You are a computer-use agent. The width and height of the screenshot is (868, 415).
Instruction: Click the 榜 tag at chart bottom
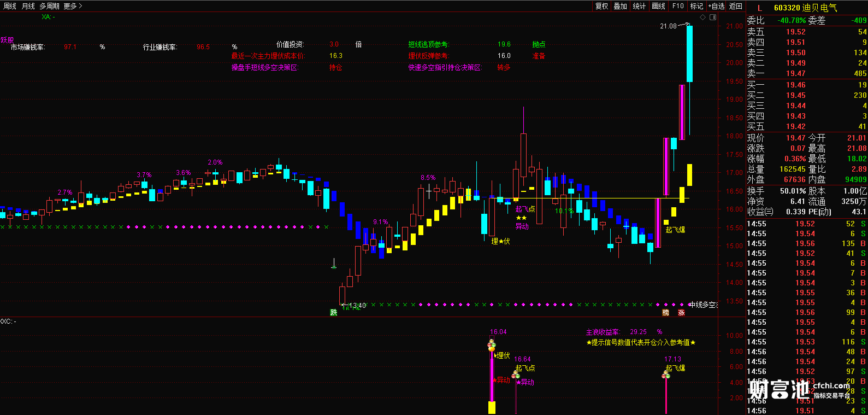coord(666,313)
